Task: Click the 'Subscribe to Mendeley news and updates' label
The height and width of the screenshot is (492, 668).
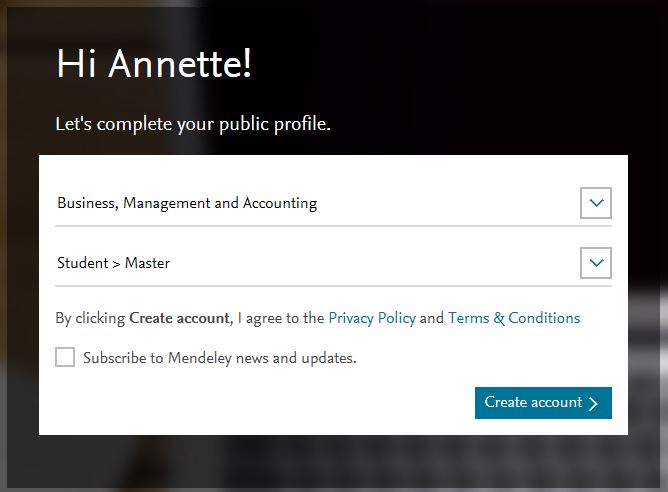Action: click(x=220, y=357)
